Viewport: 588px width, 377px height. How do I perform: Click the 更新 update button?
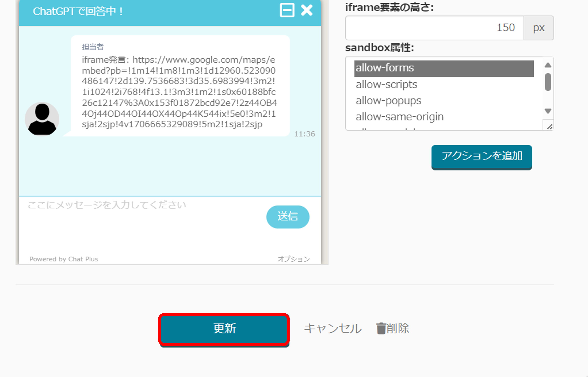pos(224,329)
